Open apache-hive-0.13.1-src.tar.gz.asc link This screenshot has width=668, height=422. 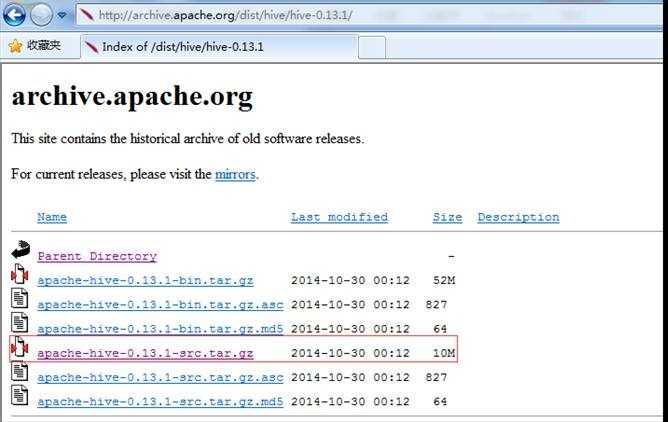pyautogui.click(x=160, y=378)
